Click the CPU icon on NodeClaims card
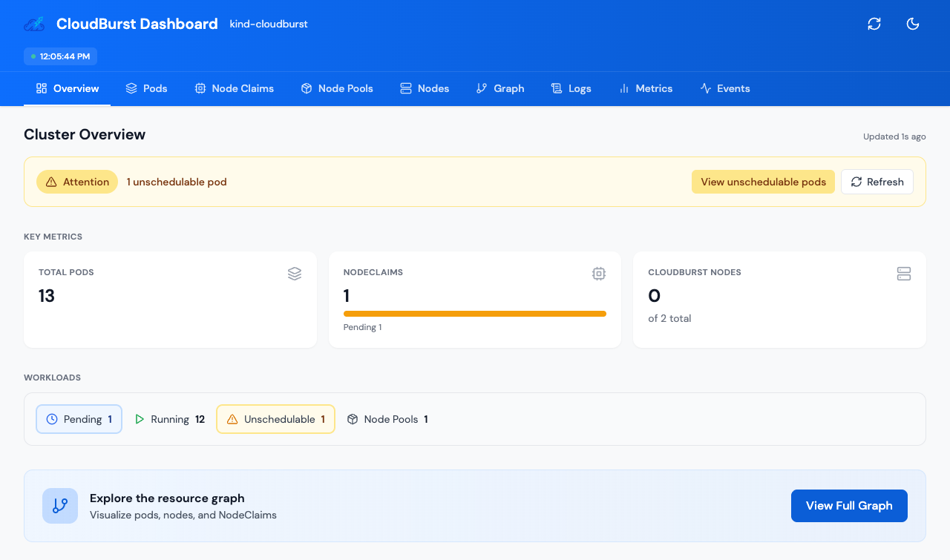Screen dimensions: 950x560 pyautogui.click(x=599, y=274)
